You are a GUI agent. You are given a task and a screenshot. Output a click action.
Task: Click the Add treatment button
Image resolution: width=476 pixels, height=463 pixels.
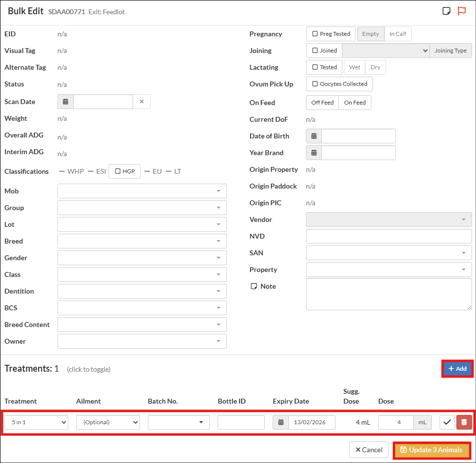(x=457, y=369)
